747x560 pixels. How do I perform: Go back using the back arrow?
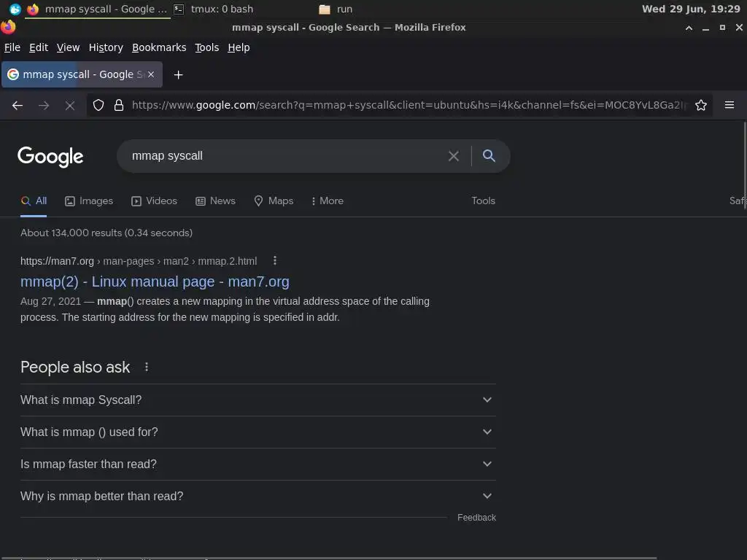[x=18, y=105]
